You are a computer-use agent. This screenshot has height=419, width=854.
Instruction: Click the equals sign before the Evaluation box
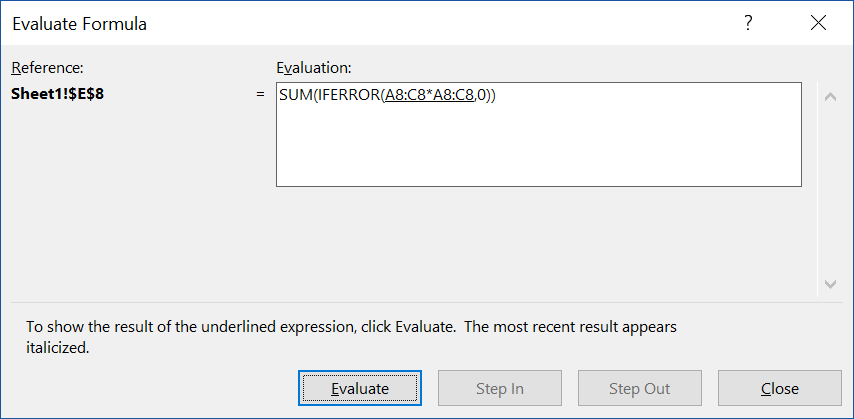tap(260, 95)
